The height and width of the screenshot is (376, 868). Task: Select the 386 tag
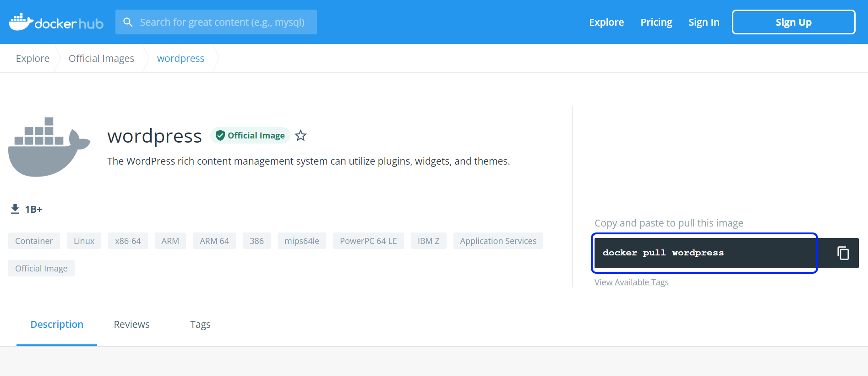[257, 241]
